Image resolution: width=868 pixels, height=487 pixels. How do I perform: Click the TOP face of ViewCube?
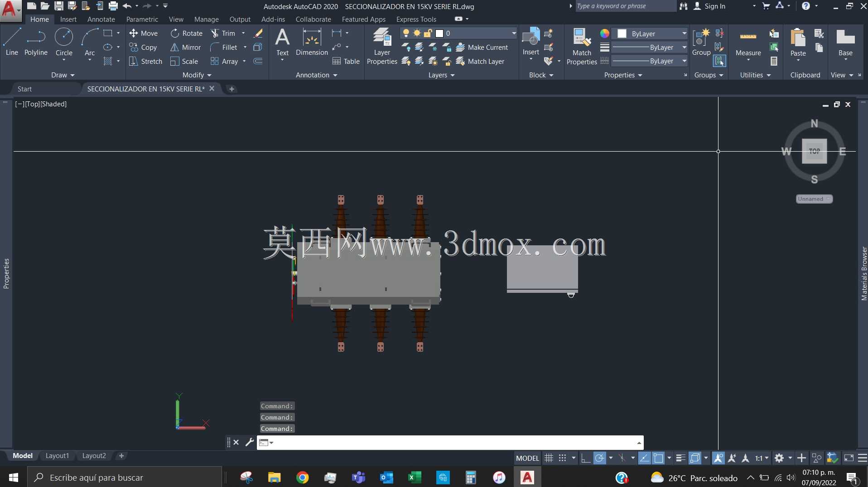pos(815,151)
